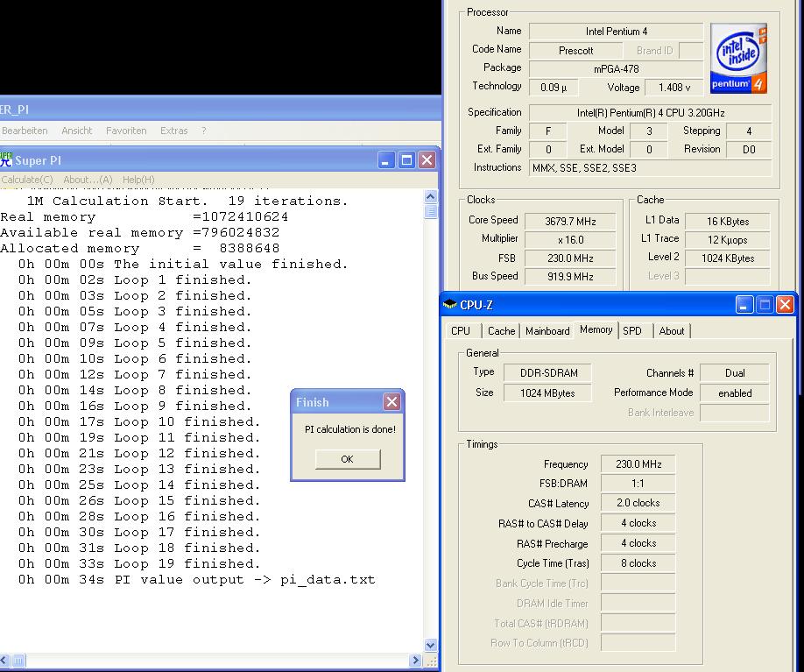
Task: Click the CAS# Latency value 2.0 clocks
Action: 638,503
